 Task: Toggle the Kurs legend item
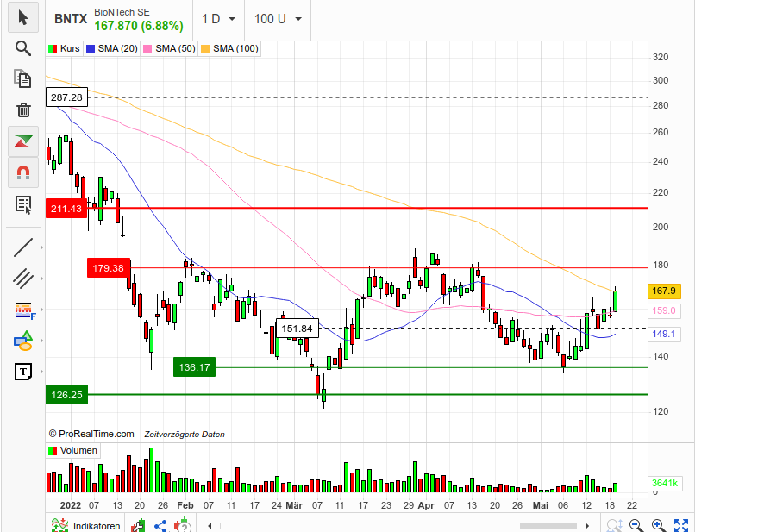tap(64, 49)
